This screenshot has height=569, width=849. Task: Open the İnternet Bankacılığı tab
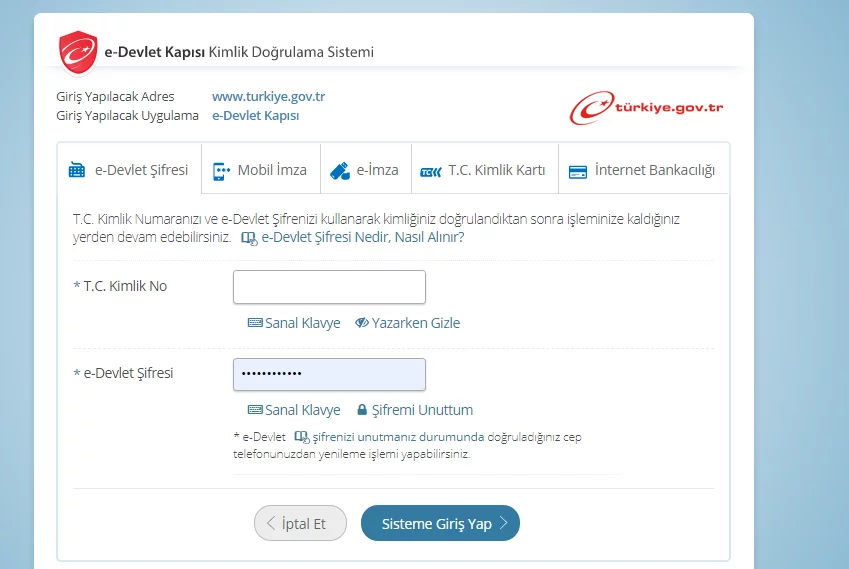[643, 169]
